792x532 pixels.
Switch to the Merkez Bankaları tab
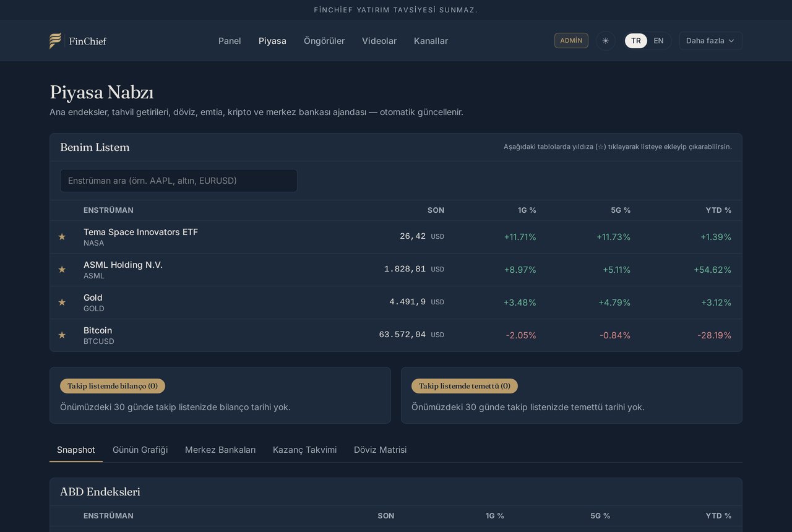tap(220, 450)
